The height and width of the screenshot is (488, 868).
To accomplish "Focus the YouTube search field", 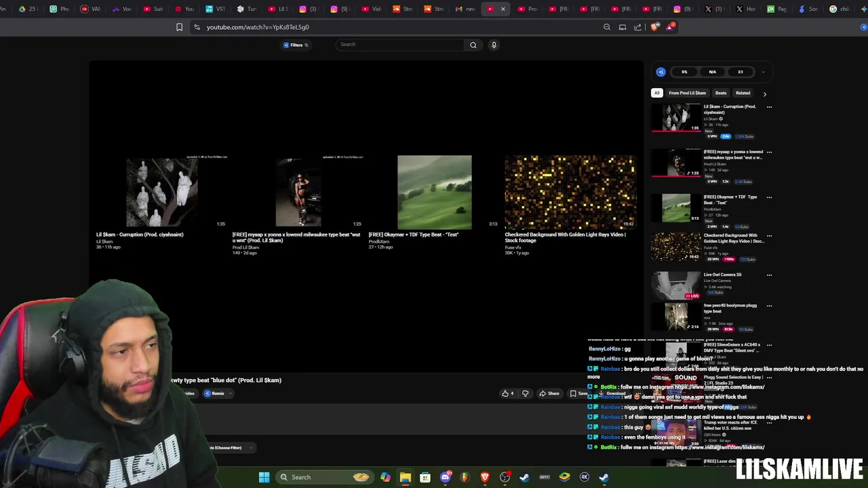I will pos(400,45).
